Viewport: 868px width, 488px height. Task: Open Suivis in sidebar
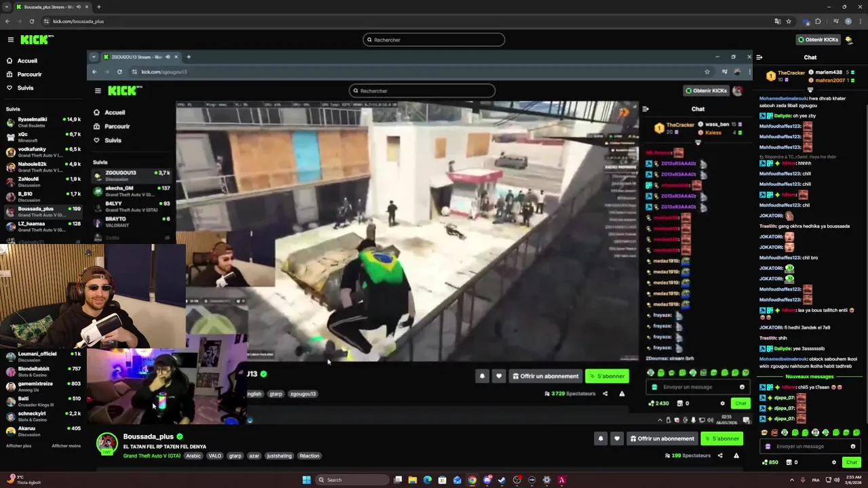click(x=20, y=88)
